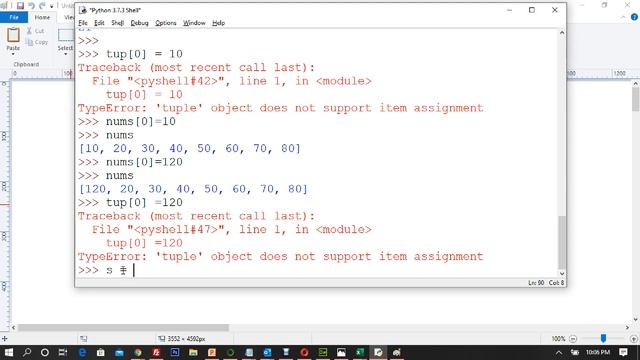Click the Paint taskbar icon

tap(397, 352)
